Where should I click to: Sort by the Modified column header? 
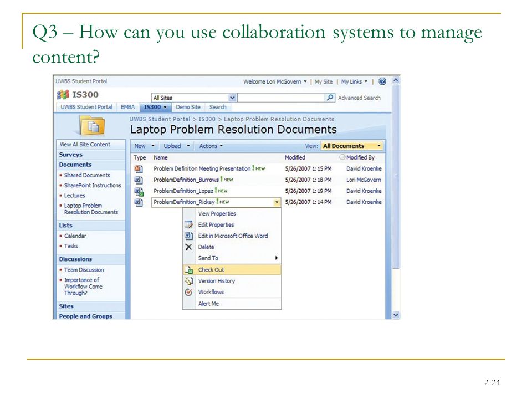coord(294,157)
